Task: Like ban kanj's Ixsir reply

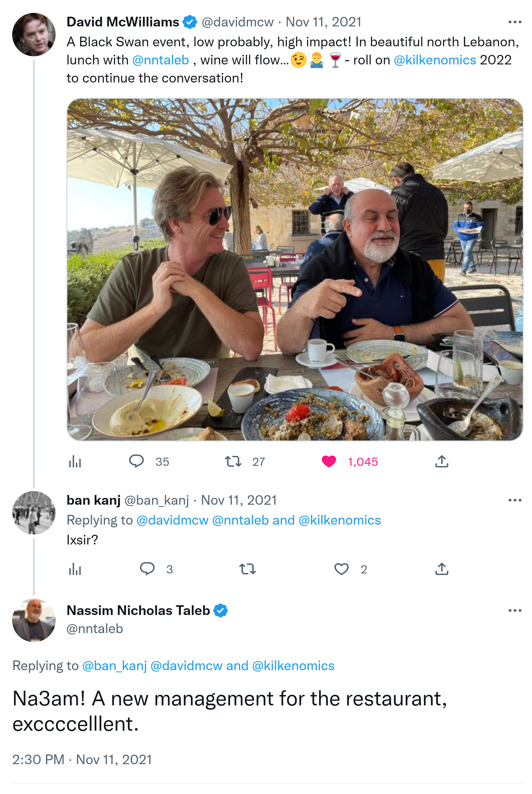Action: [x=341, y=569]
